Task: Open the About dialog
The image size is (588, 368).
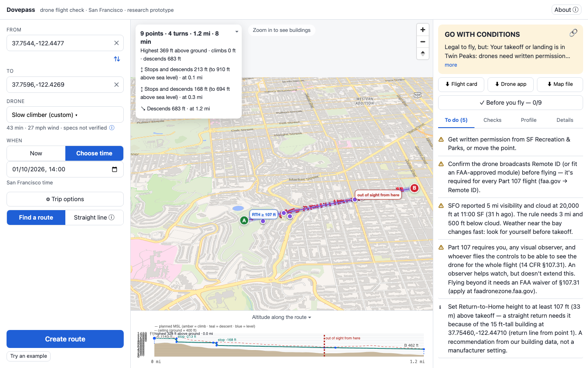Action: [566, 10]
